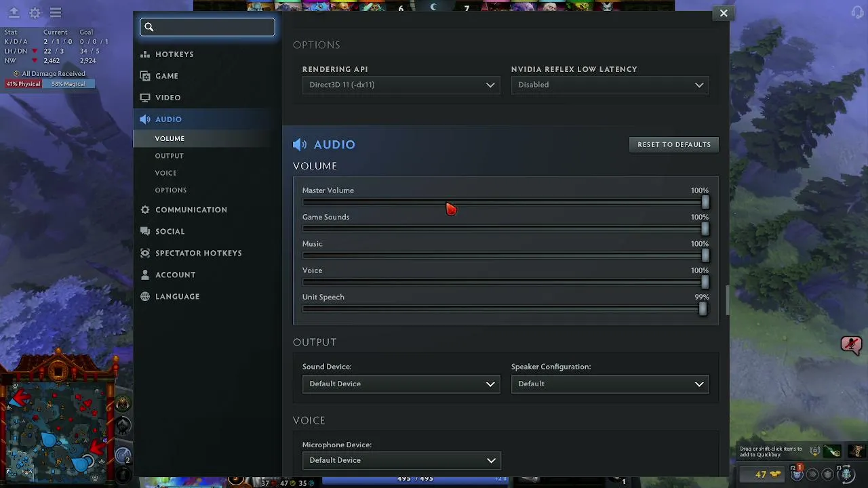Close the settings panel with X
The height and width of the screenshot is (488, 868).
coord(724,13)
